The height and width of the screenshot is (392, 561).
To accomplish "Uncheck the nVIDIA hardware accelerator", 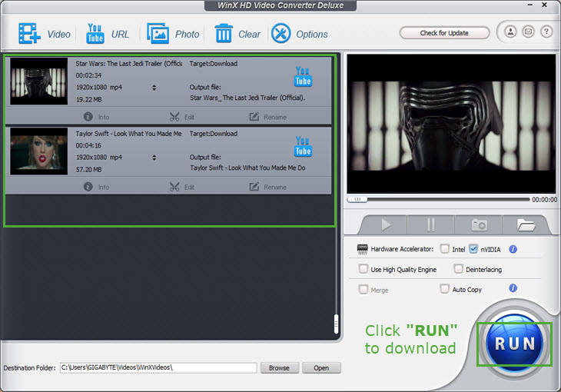I will 473,249.
